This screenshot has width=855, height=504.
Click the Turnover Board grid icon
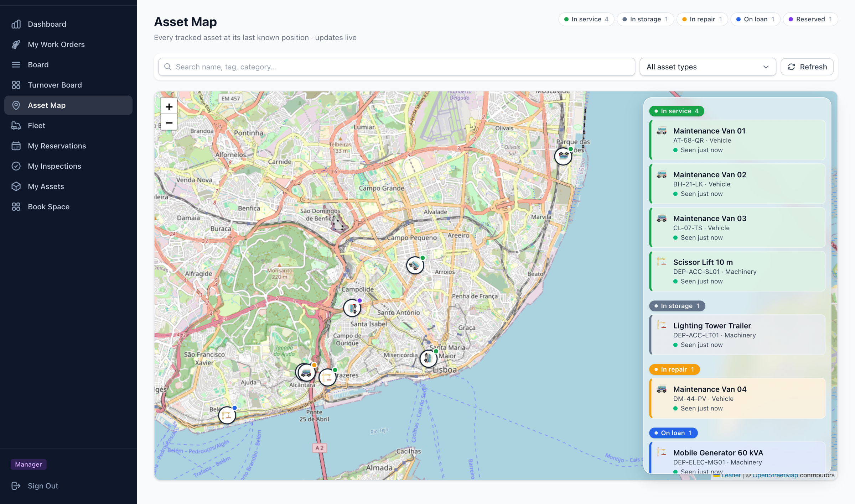(16, 85)
